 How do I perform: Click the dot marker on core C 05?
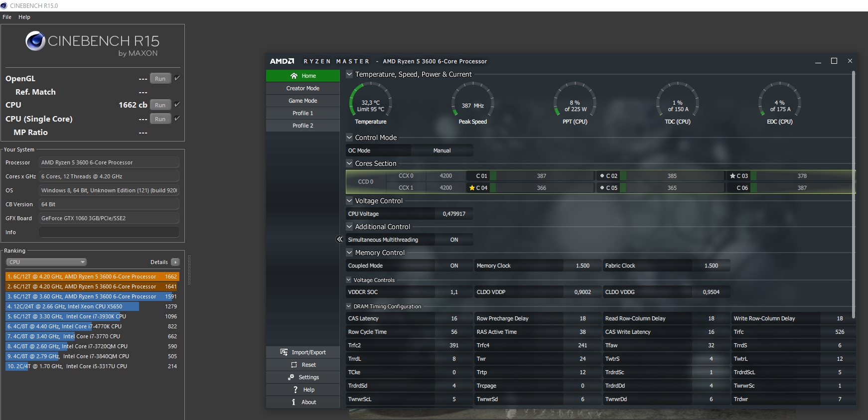(602, 188)
